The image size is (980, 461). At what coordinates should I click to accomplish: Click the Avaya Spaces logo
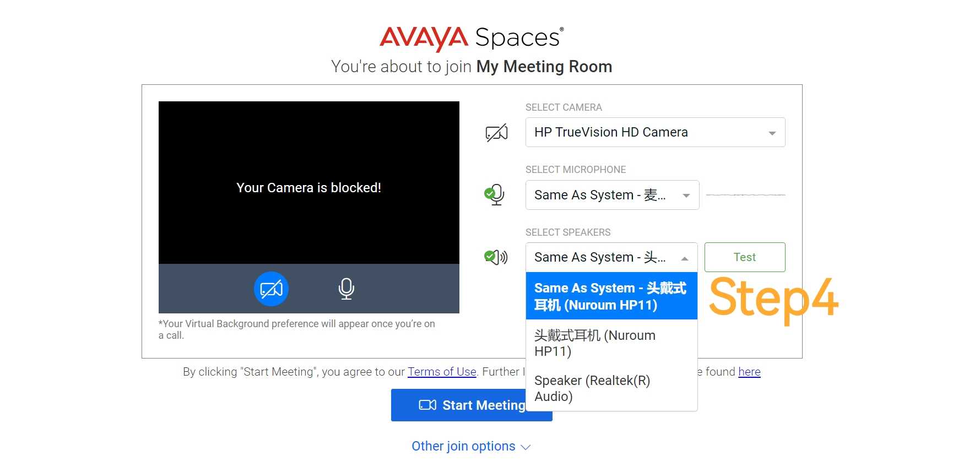click(x=472, y=38)
